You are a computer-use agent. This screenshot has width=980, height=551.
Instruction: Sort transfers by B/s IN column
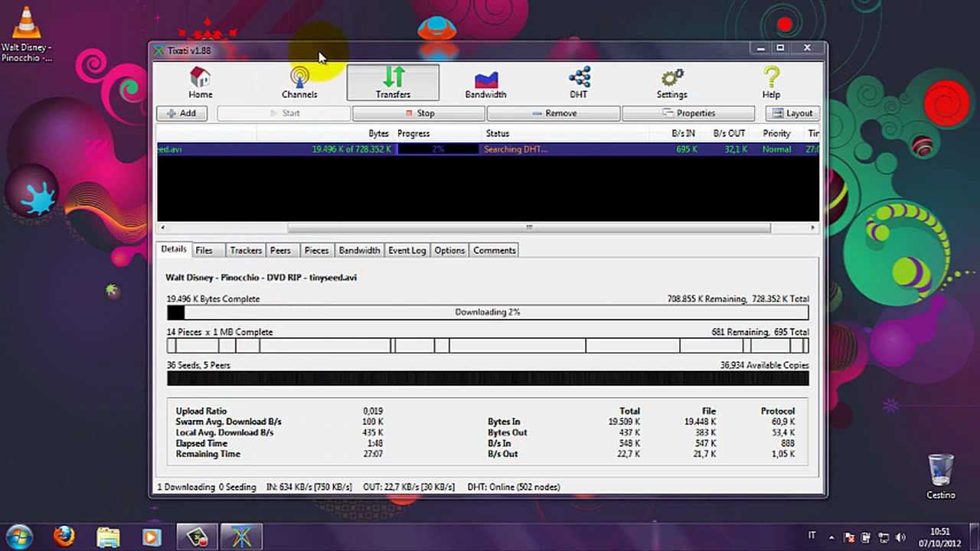tap(683, 133)
